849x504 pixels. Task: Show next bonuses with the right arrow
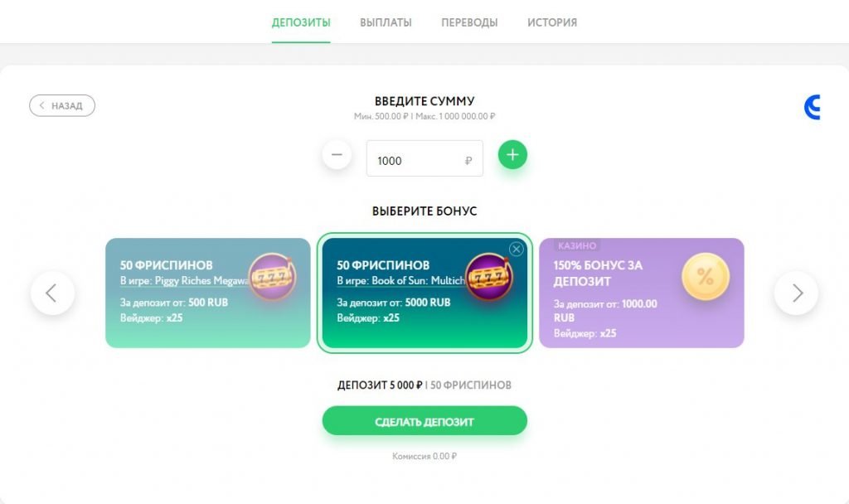coord(796,293)
